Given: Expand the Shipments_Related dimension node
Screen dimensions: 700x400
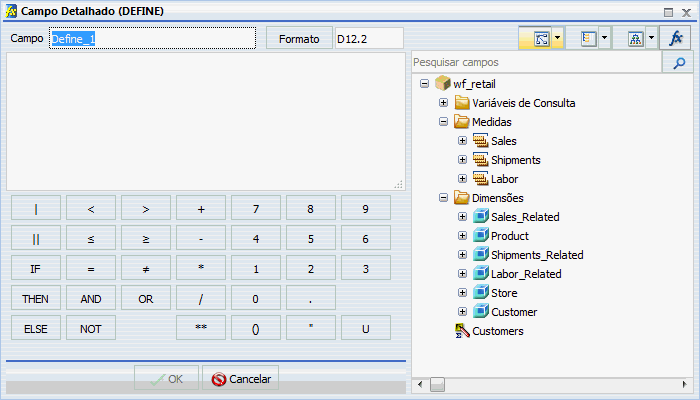Looking at the screenshot, I should 462,254.
